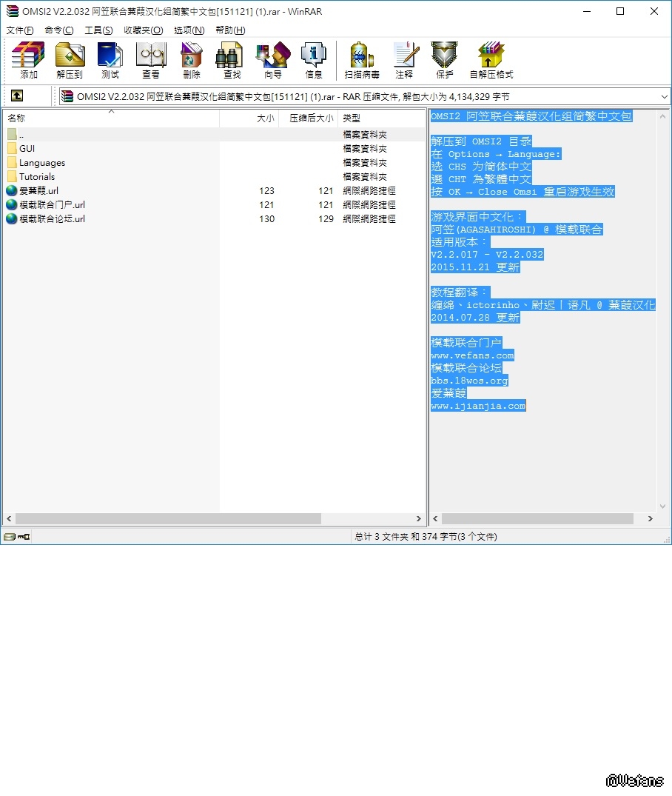Image resolution: width=672 pixels, height=796 pixels.
Task: Click the Test (测试) toolbar icon
Action: (x=110, y=60)
